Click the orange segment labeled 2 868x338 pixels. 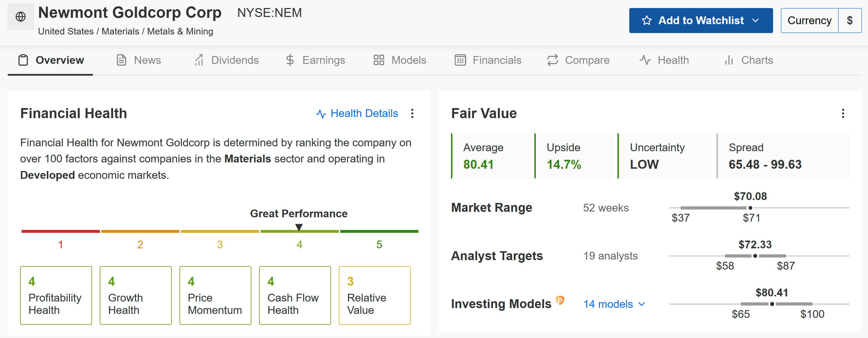[140, 232]
